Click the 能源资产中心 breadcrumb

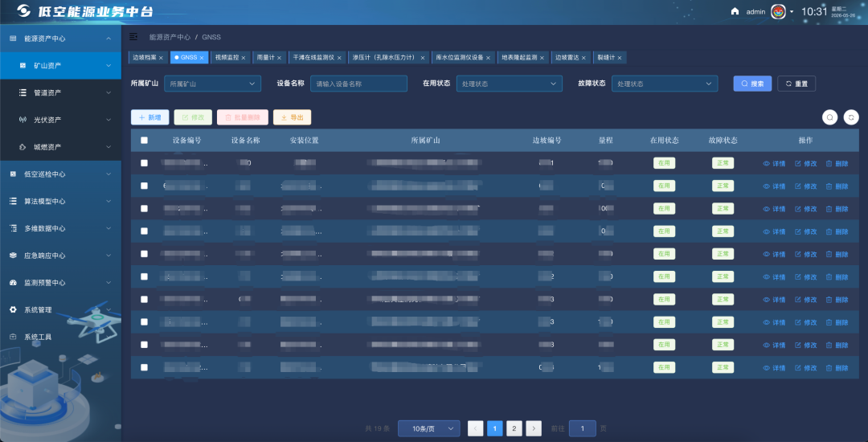click(170, 37)
